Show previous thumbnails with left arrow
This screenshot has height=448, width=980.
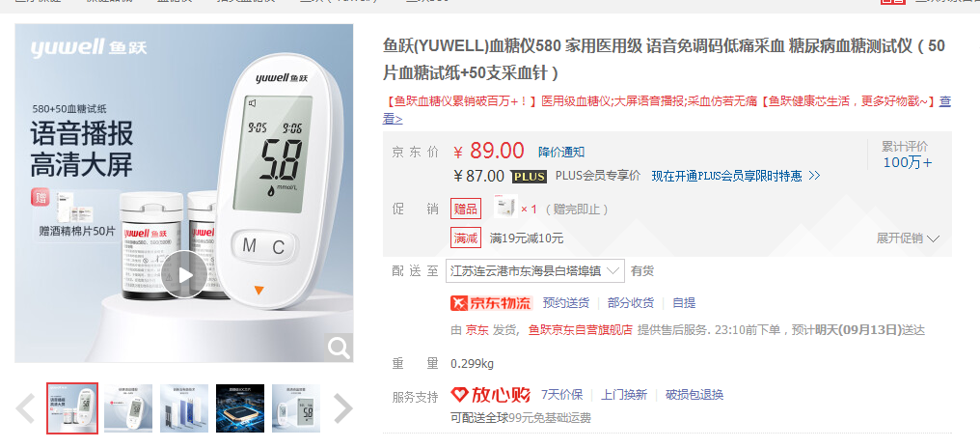click(25, 409)
